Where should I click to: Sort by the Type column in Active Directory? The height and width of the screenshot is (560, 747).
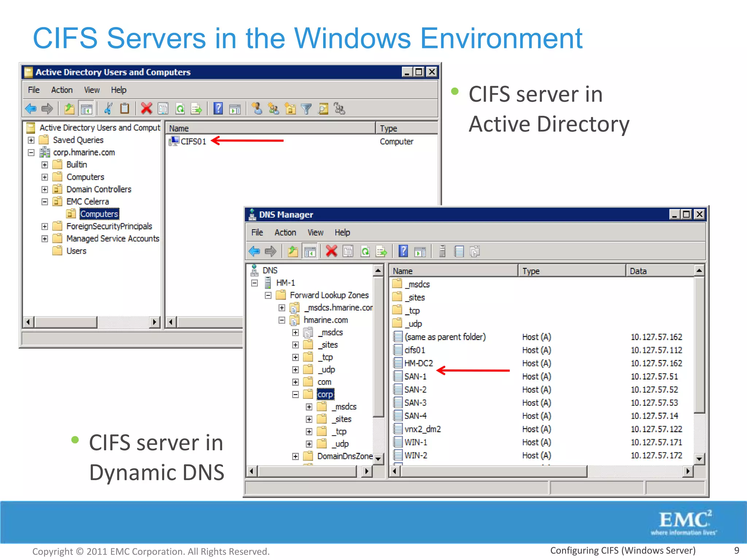click(407, 128)
